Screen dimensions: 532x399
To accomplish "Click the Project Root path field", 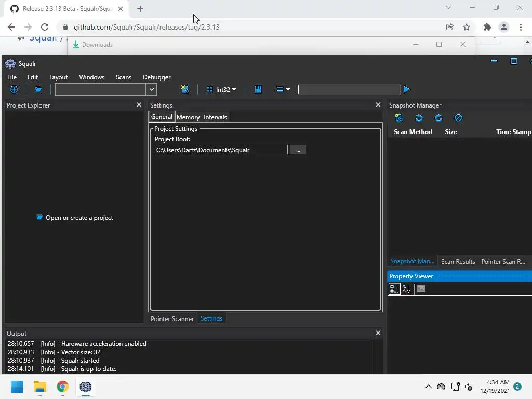I will (221, 150).
